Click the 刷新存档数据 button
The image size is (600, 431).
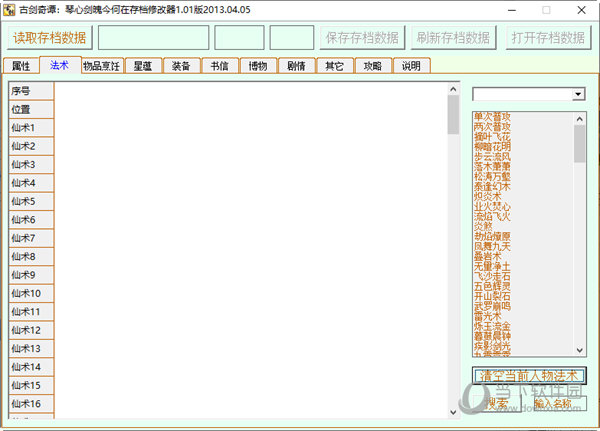[x=453, y=38]
